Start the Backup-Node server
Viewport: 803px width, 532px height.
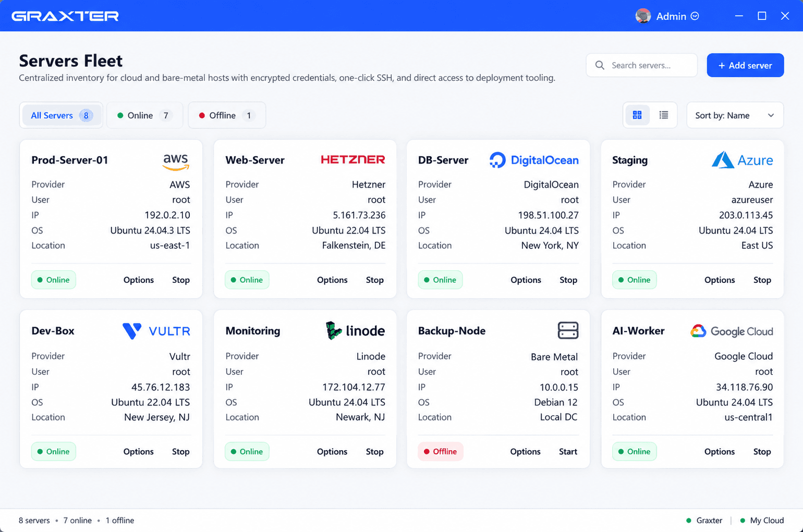pos(568,452)
